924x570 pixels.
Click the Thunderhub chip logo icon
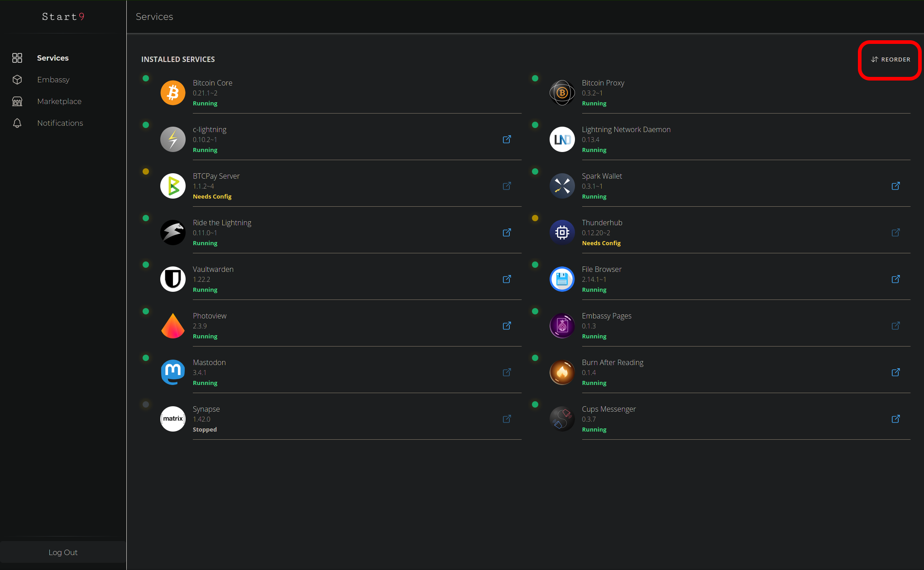(562, 233)
